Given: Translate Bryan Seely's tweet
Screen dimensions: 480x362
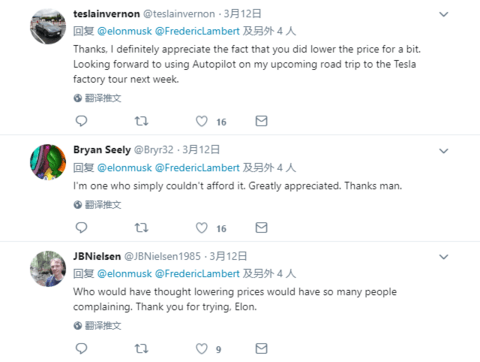Looking at the screenshot, I should [x=97, y=205].
